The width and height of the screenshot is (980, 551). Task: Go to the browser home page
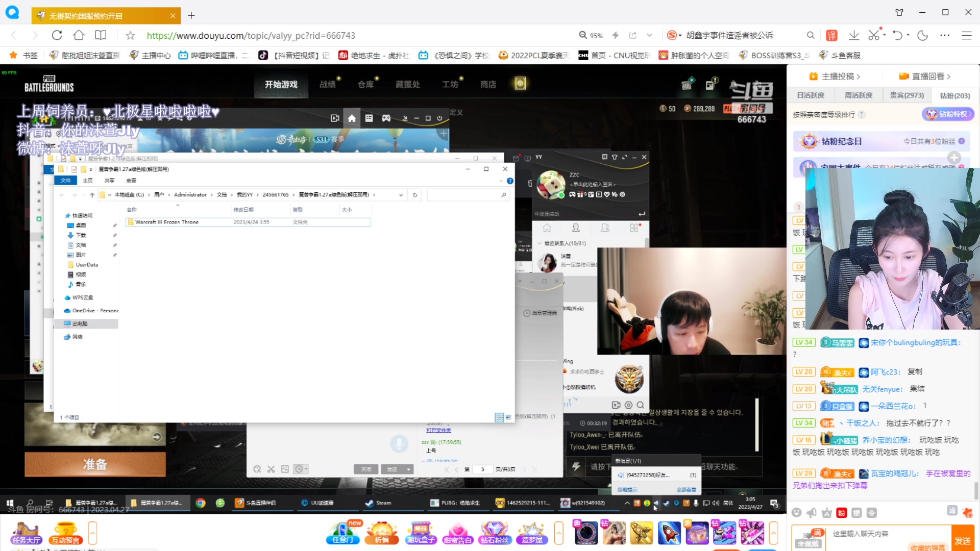79,35
